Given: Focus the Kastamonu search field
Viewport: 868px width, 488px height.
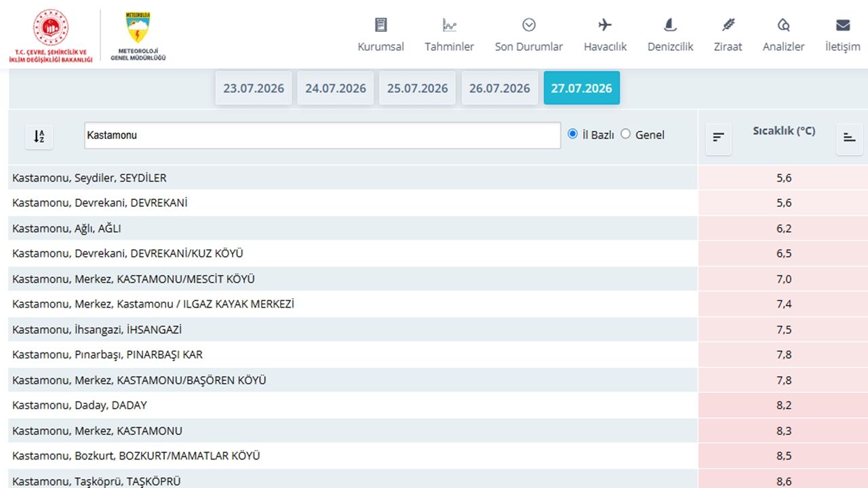Looking at the screenshot, I should tap(322, 135).
